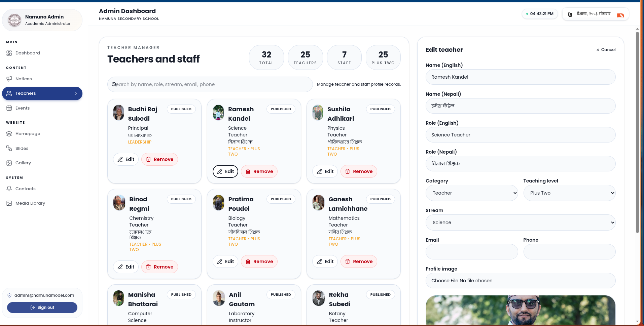
Task: Click the page vertical scrollbar
Action: (x=637, y=134)
